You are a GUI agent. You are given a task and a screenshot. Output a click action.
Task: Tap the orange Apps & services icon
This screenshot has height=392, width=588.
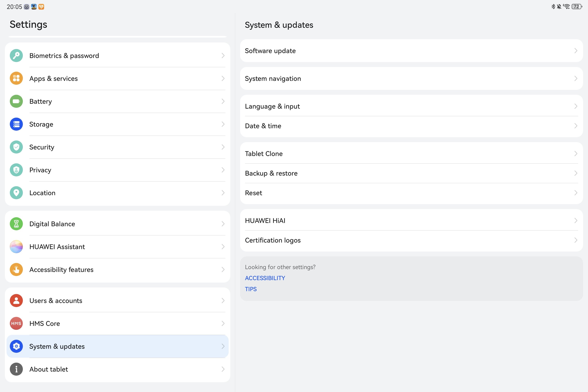point(16,78)
